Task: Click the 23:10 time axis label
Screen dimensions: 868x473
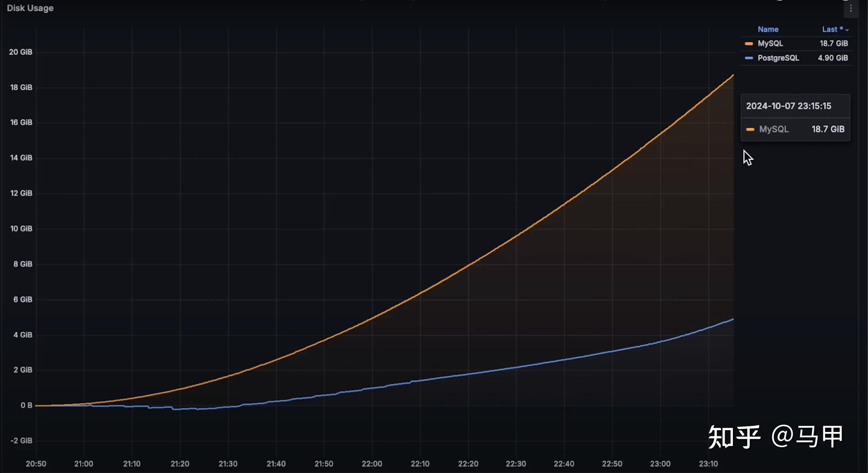Action: click(708, 464)
